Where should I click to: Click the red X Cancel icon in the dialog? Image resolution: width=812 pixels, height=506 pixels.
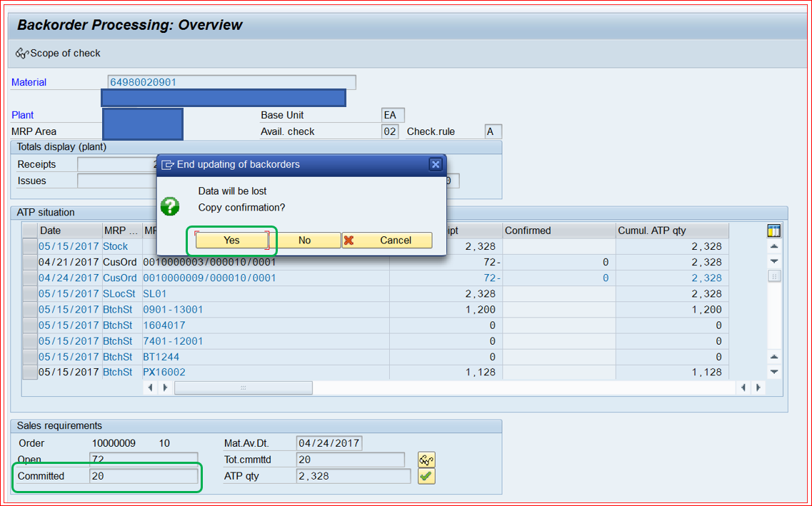coord(349,240)
